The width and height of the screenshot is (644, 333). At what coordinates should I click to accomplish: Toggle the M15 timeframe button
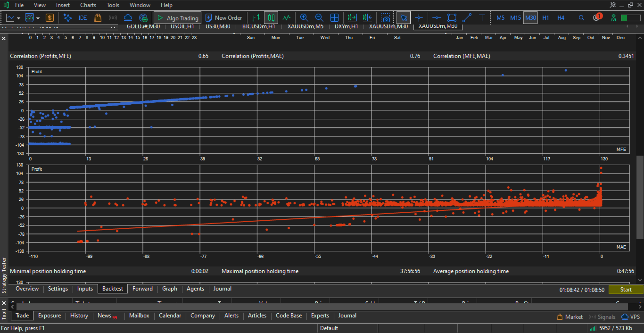click(515, 18)
